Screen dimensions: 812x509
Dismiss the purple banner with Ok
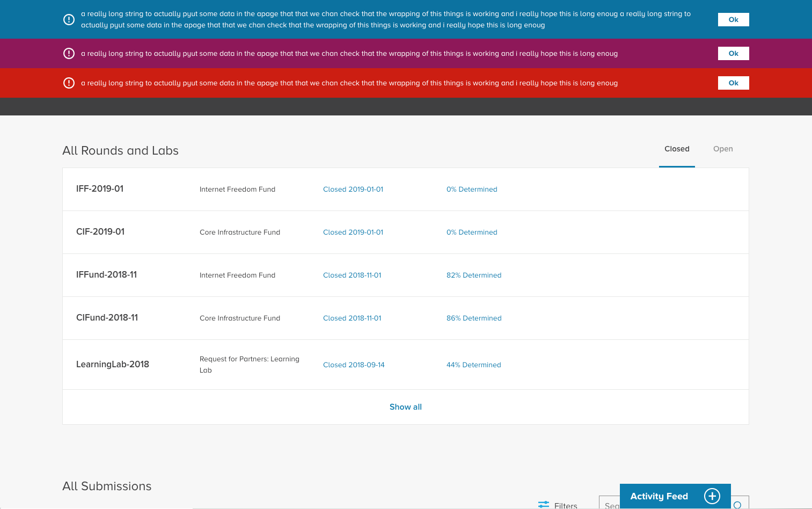coord(733,53)
